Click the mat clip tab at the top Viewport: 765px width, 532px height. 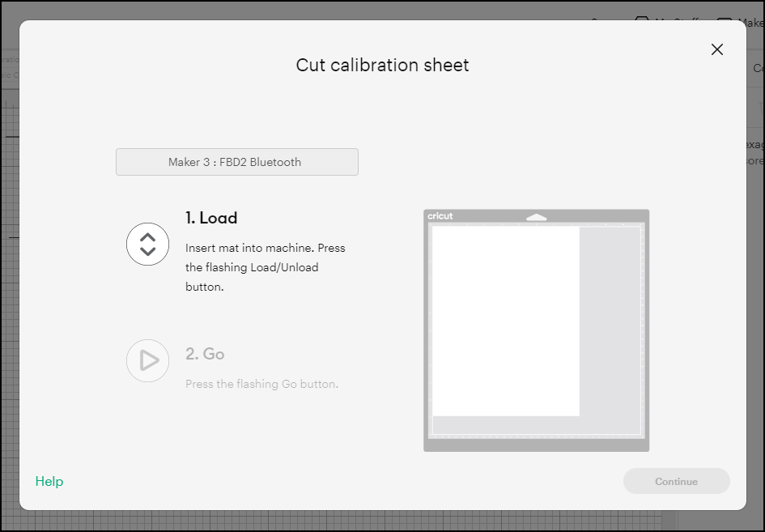[535, 216]
